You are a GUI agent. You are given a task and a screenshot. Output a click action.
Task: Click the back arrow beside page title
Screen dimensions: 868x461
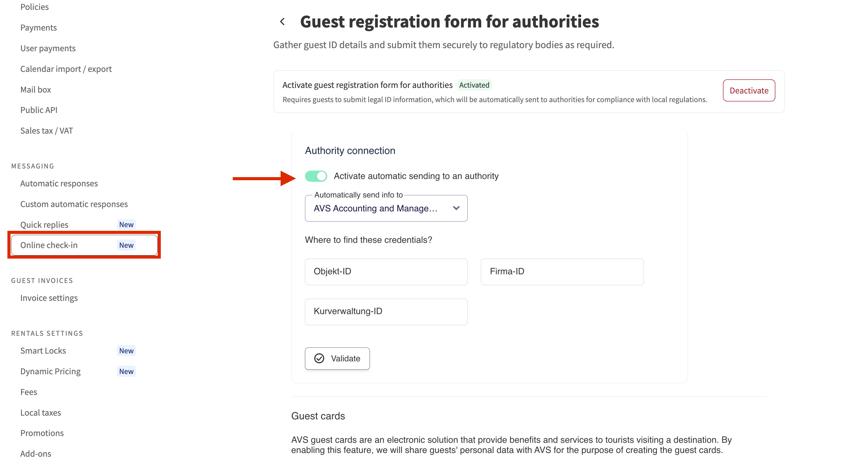[x=282, y=22]
